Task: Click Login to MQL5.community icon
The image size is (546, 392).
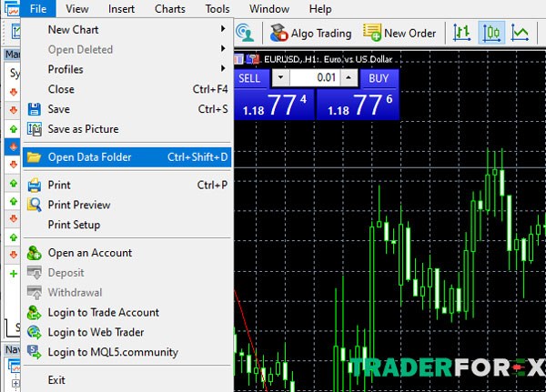Action: 35,352
